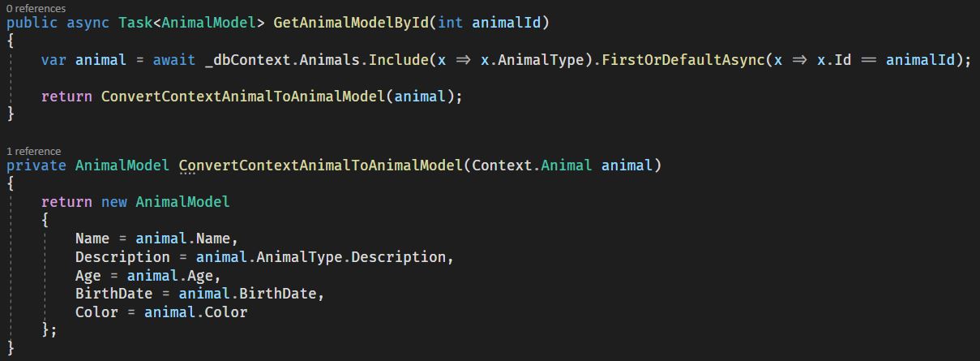Click the BirthDate property assignment
Screen dimensions: 980x361
pyautogui.click(x=199, y=294)
